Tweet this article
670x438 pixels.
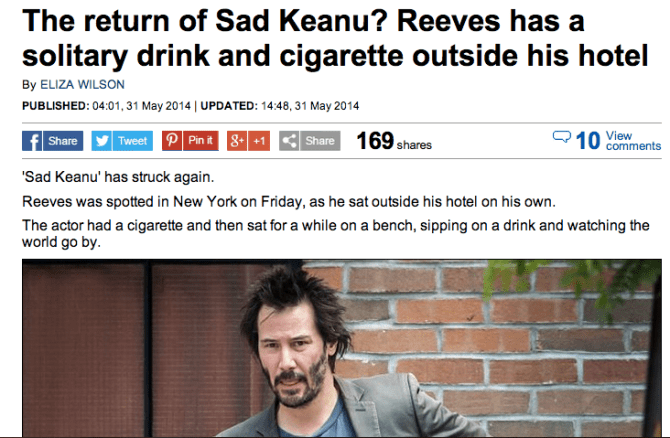click(x=132, y=141)
